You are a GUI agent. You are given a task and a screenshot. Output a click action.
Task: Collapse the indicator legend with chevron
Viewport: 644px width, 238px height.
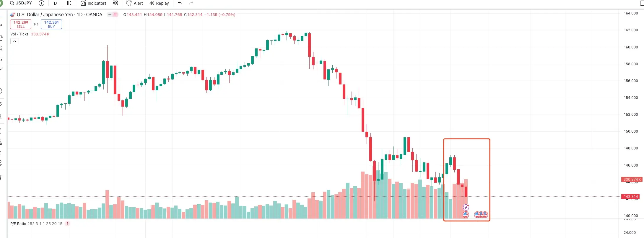[x=14, y=41]
